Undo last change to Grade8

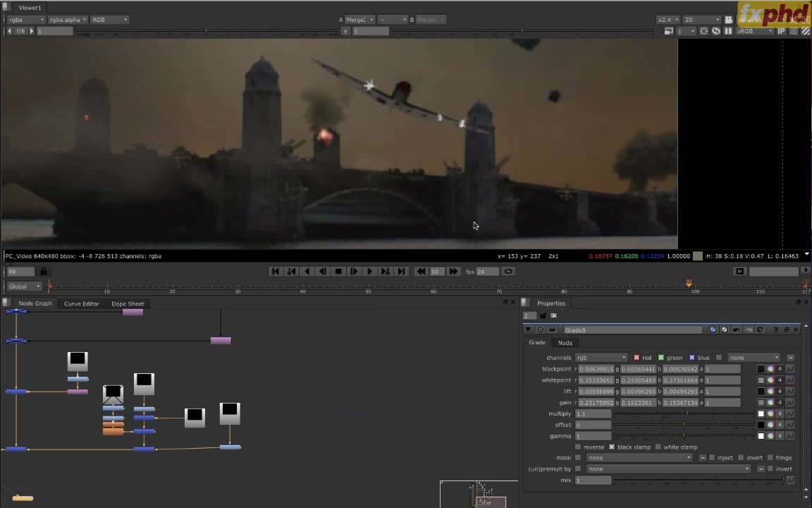click(737, 329)
